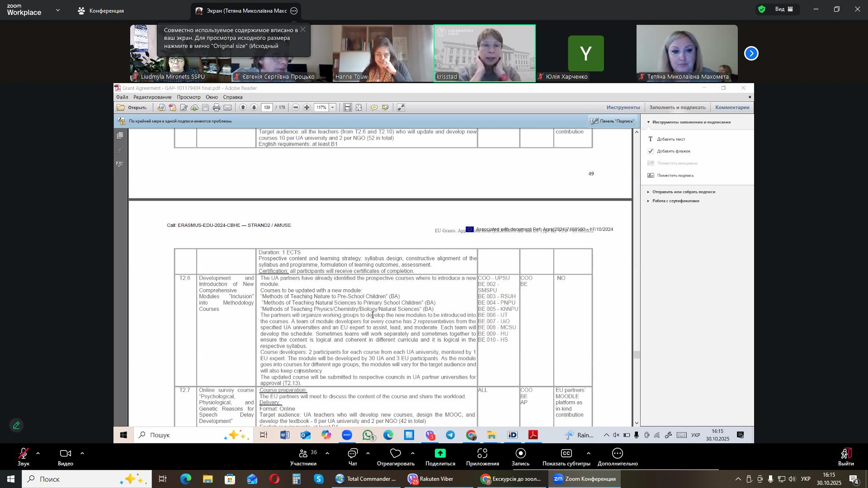Open the Вид view layout menu
The image size is (868, 488).
tap(780, 9)
